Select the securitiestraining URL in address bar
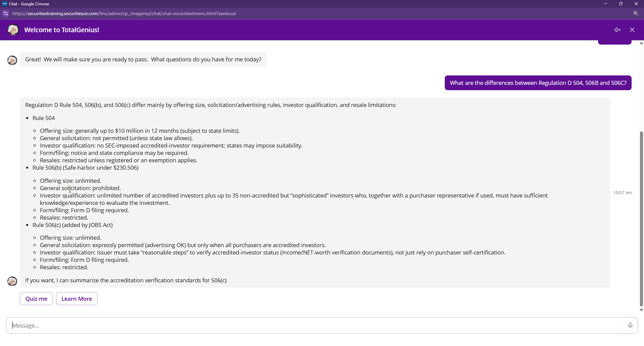 pos(124,14)
